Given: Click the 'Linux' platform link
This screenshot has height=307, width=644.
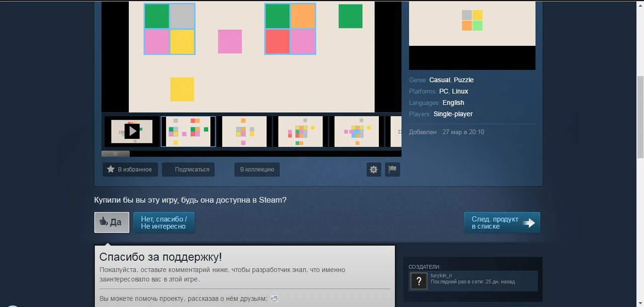Looking at the screenshot, I should coord(460,92).
